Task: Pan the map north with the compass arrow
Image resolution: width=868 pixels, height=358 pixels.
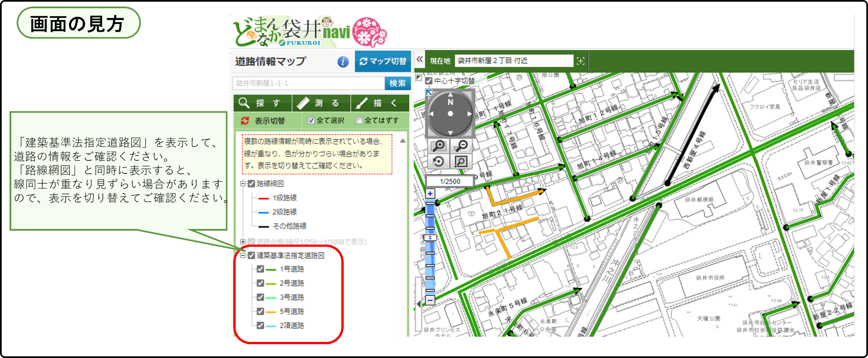Action: click(x=450, y=94)
